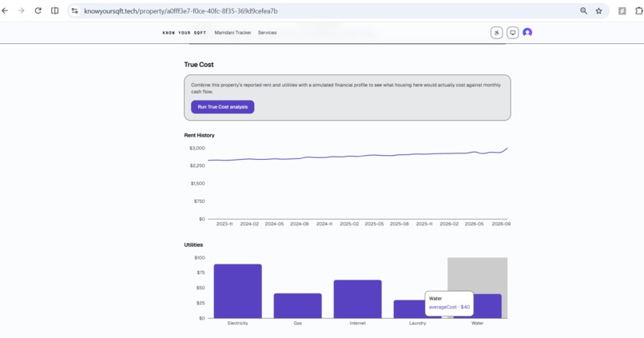Click the $100 utilities axis label
The height and width of the screenshot is (338, 644).
[x=200, y=257]
